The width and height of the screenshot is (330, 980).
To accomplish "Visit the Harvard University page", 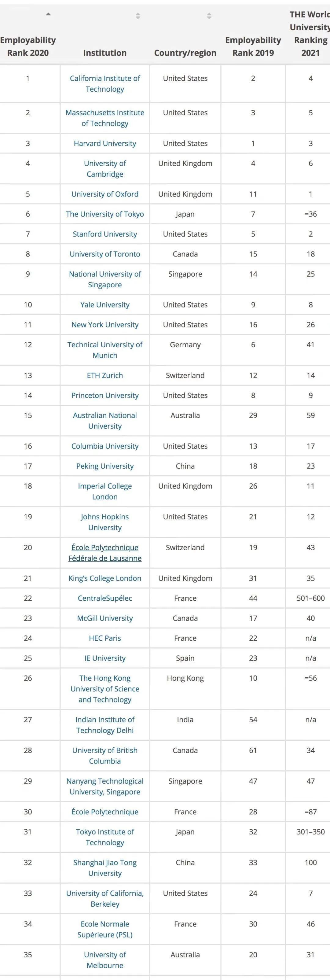I will 105,143.
